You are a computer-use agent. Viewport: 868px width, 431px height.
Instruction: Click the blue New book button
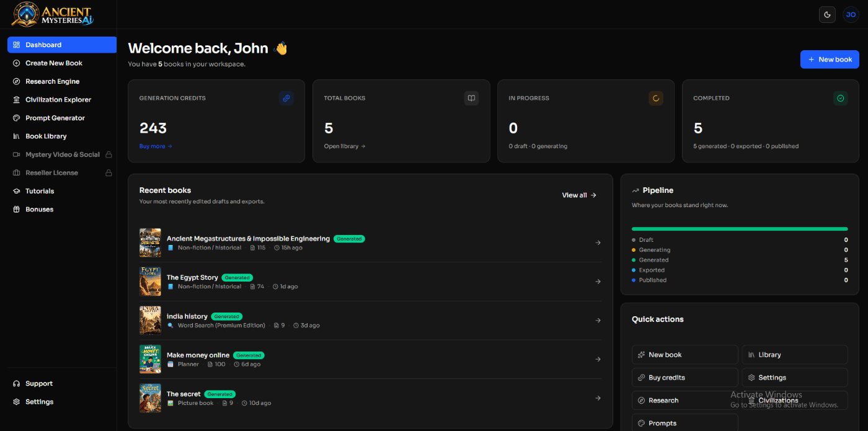[830, 60]
